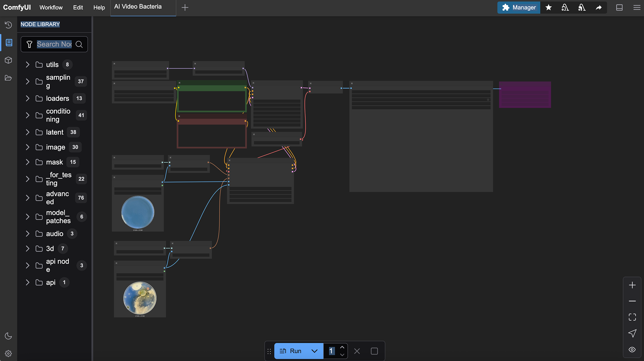Open the hamburger menu icon at top right
This screenshot has width=644, height=361.
point(637,7)
